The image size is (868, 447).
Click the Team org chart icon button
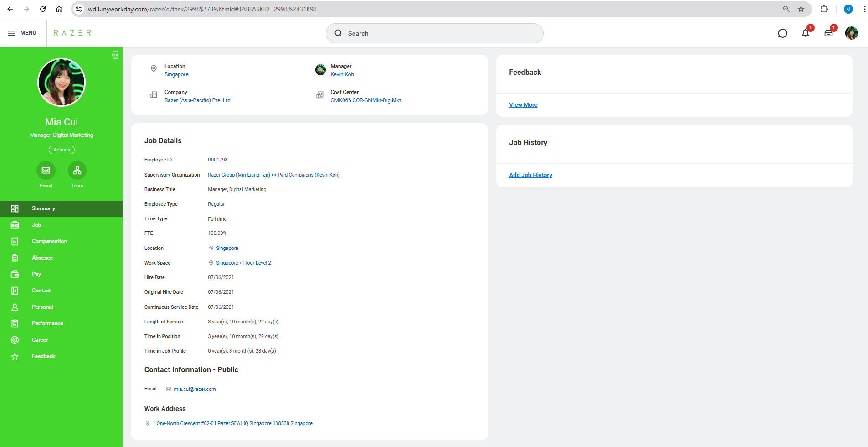coord(77,171)
